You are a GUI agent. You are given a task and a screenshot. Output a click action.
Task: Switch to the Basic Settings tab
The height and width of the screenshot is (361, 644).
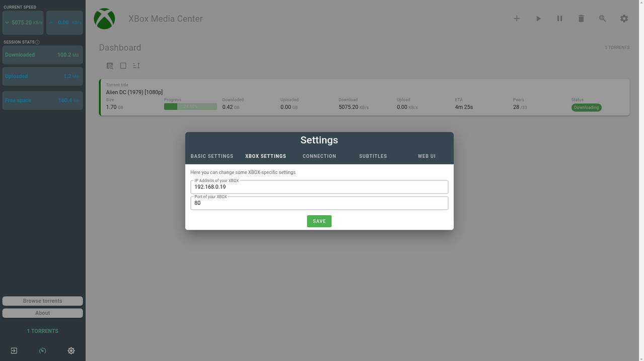[212, 156]
